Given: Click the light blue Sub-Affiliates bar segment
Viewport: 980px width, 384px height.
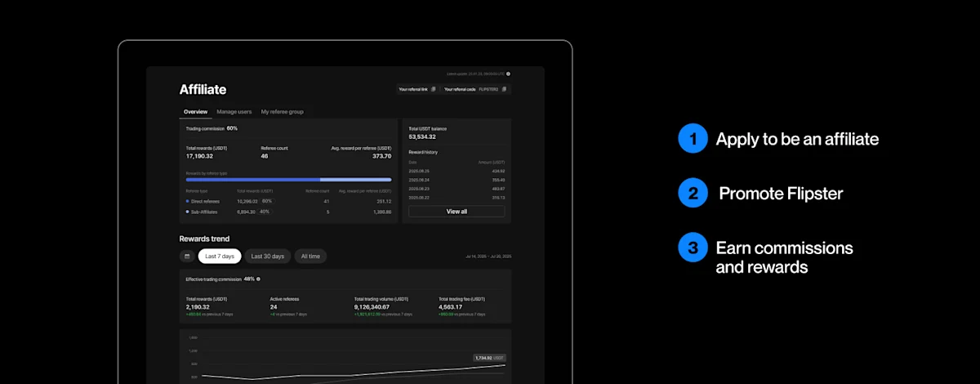Looking at the screenshot, I should click(x=355, y=180).
